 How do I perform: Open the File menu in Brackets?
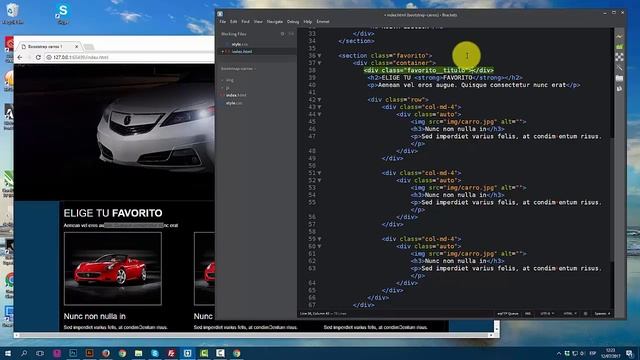223,22
